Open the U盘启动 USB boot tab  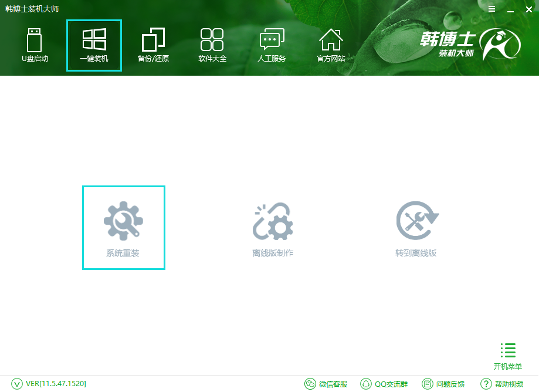(35, 45)
